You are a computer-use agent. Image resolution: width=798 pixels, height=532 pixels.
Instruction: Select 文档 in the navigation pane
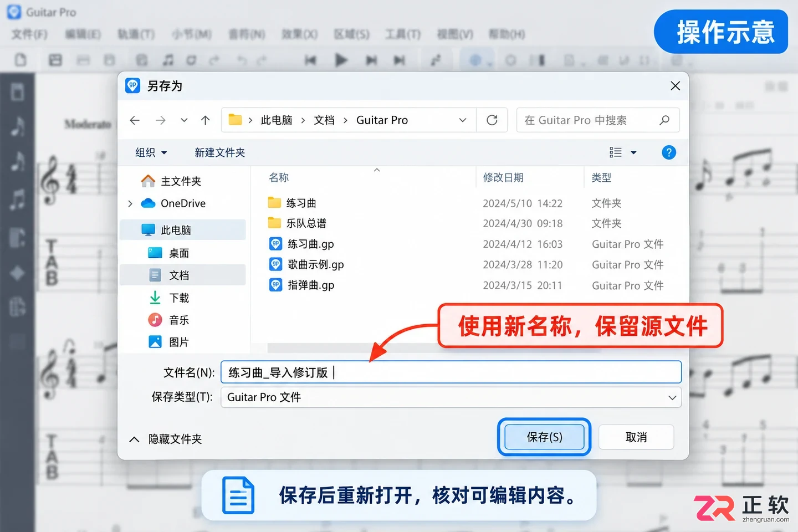click(x=183, y=275)
